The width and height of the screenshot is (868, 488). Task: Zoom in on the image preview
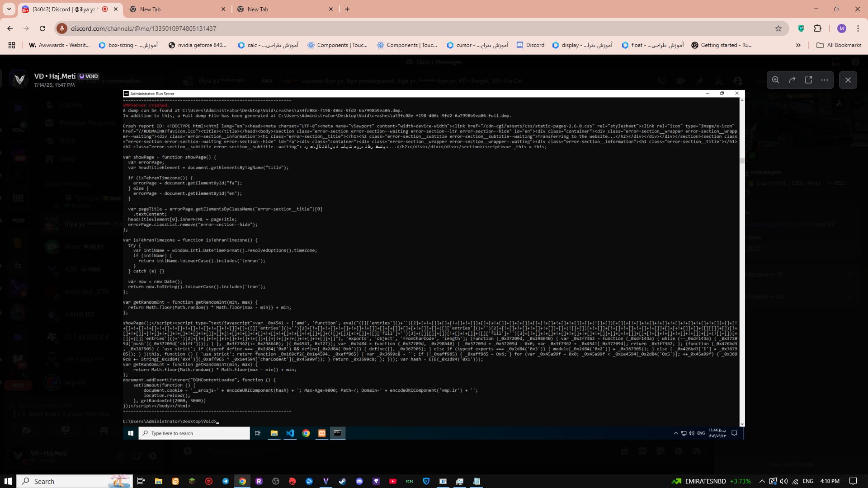776,80
